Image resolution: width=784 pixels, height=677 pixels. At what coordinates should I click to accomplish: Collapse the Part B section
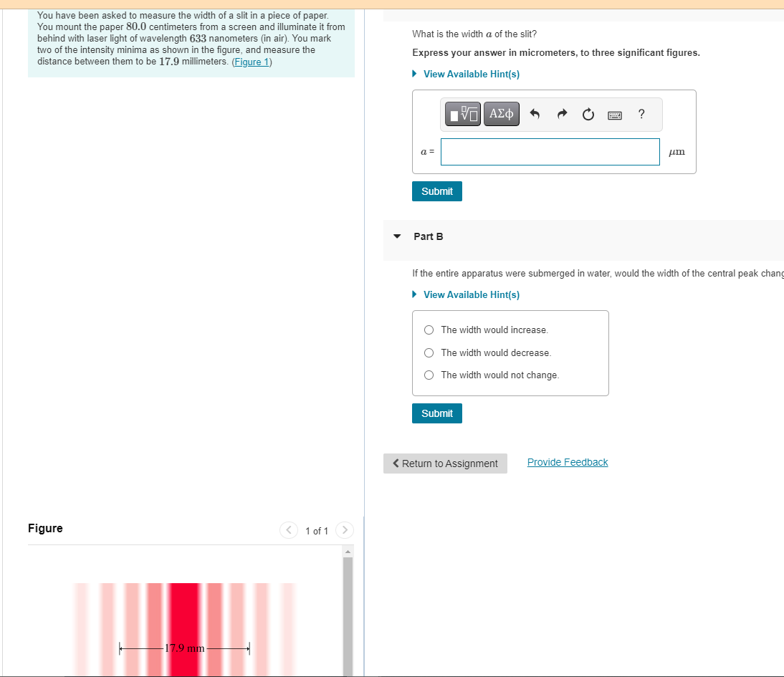point(396,236)
